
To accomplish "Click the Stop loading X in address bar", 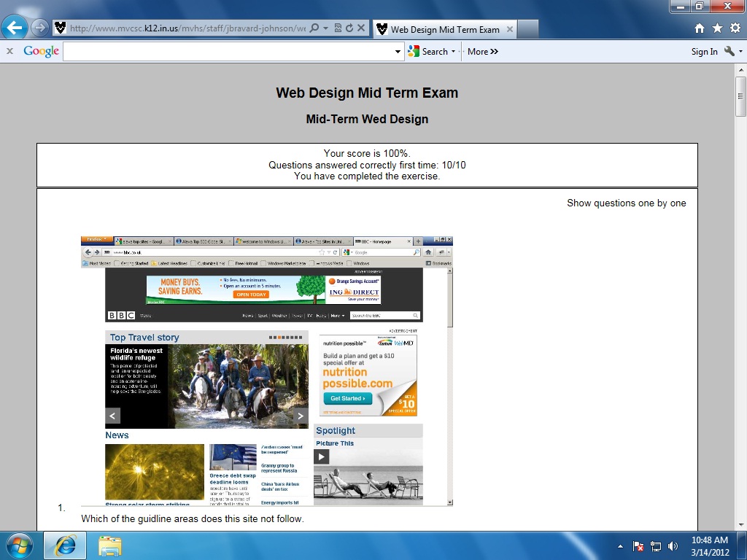I will point(361,28).
